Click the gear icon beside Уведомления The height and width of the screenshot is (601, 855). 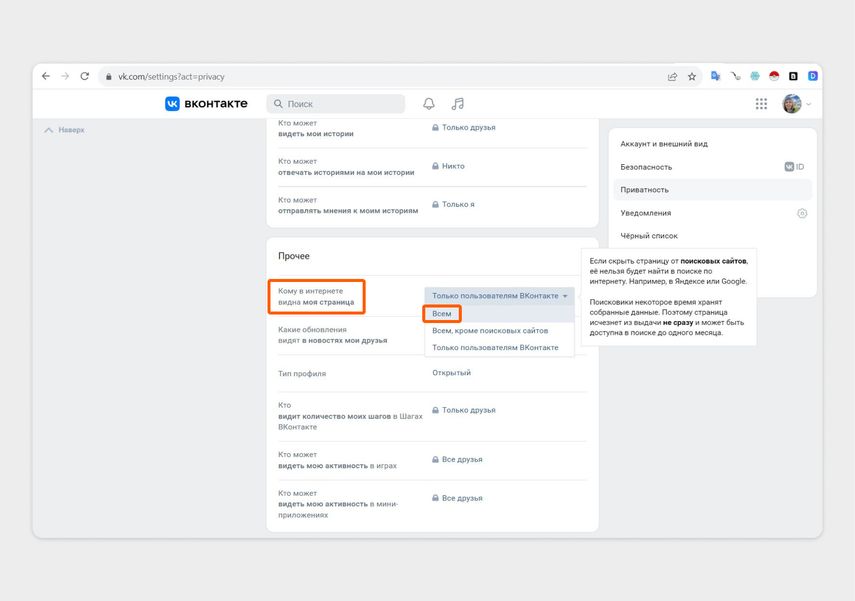click(x=802, y=213)
